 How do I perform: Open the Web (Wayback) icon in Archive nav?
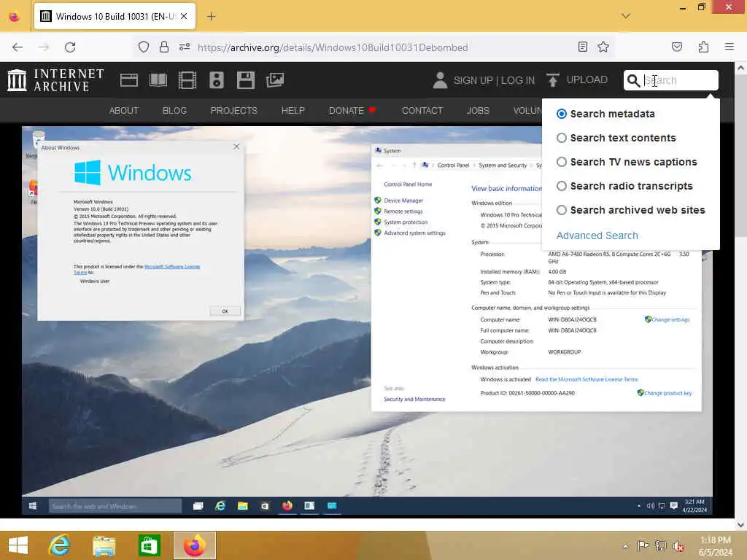pyautogui.click(x=128, y=80)
